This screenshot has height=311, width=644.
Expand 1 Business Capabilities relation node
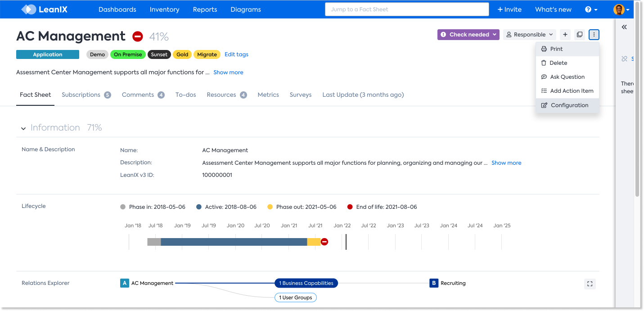click(306, 283)
